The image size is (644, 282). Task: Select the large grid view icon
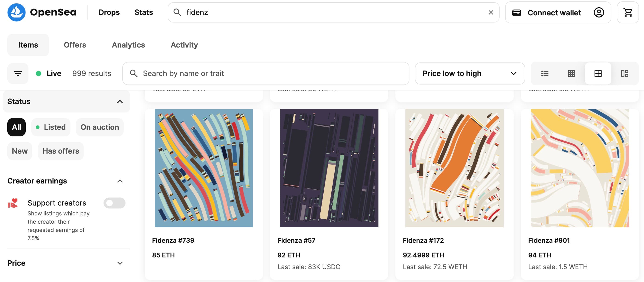coord(598,73)
